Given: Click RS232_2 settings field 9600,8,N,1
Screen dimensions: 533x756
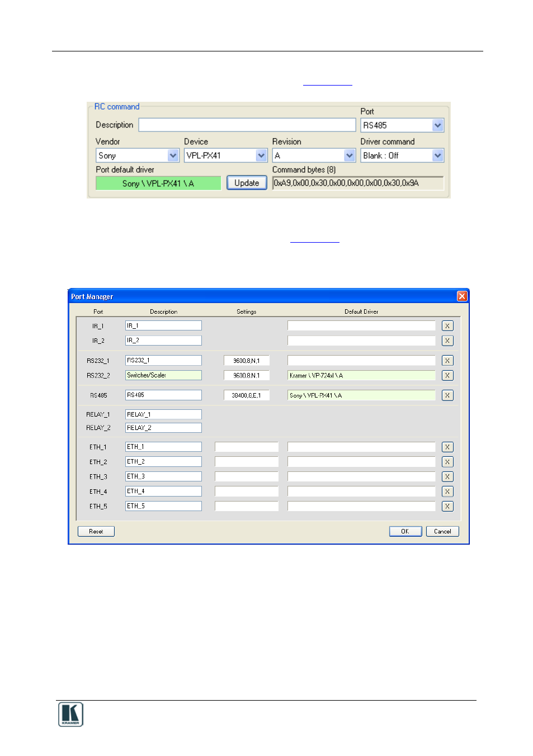Looking at the screenshot, I should (247, 375).
